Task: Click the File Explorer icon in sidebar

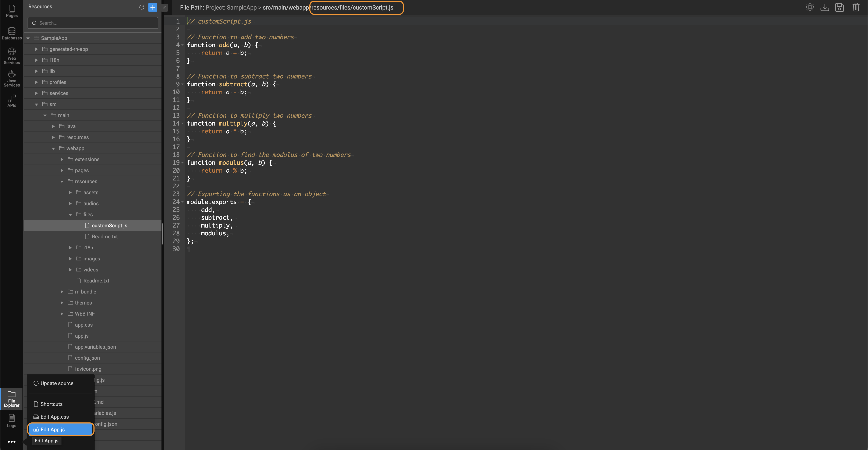Action: pyautogui.click(x=11, y=399)
